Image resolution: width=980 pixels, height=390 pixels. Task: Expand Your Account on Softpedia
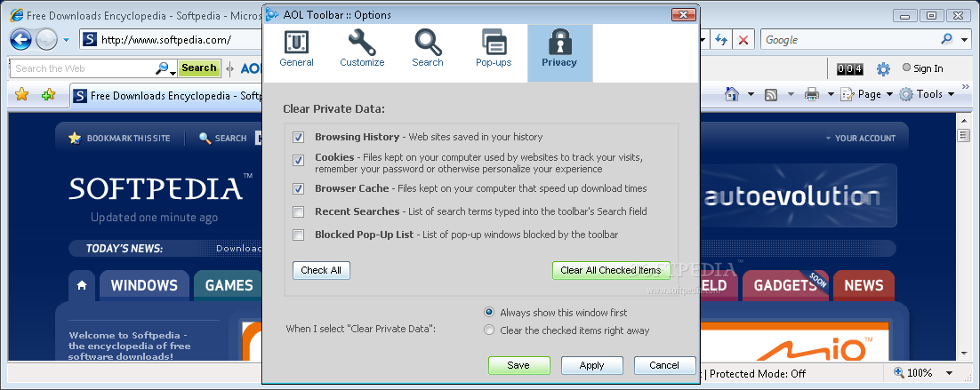(x=861, y=138)
